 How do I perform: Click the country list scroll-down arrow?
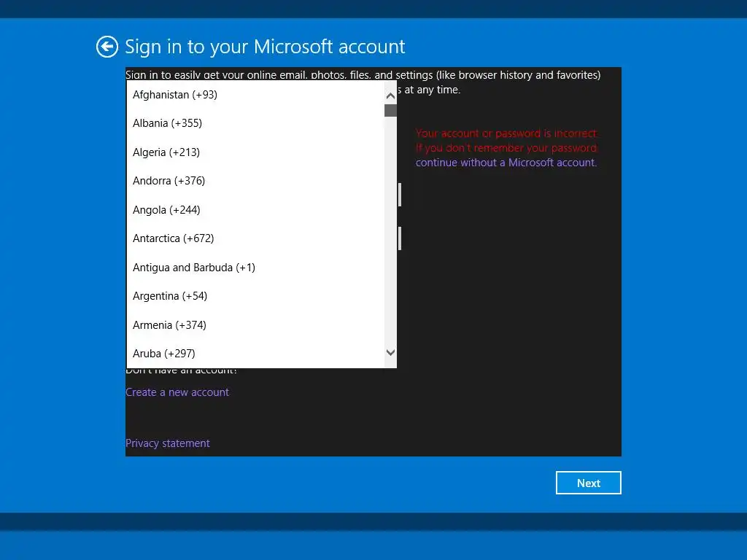click(x=390, y=353)
